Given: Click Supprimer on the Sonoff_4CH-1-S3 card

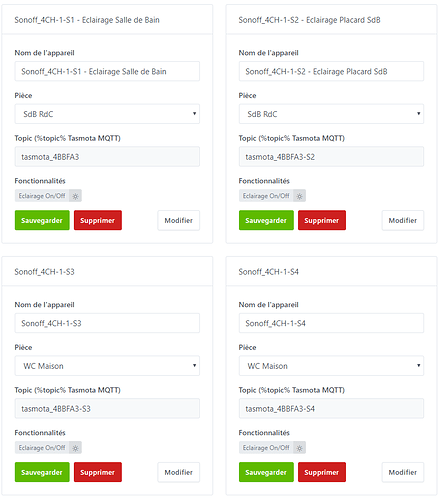Looking at the screenshot, I should point(98,472).
